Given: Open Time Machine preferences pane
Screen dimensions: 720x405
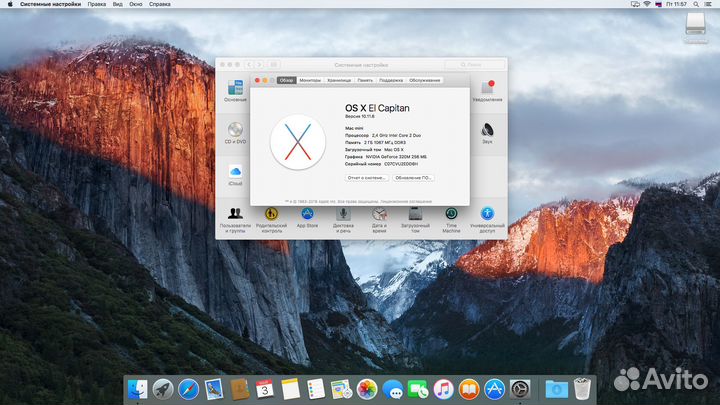Looking at the screenshot, I should click(x=451, y=220).
